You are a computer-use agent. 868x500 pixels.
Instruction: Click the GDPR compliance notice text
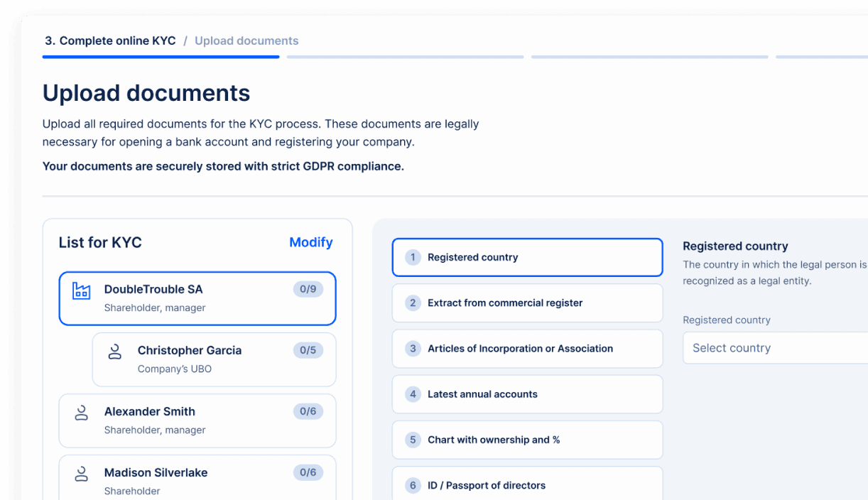point(223,166)
